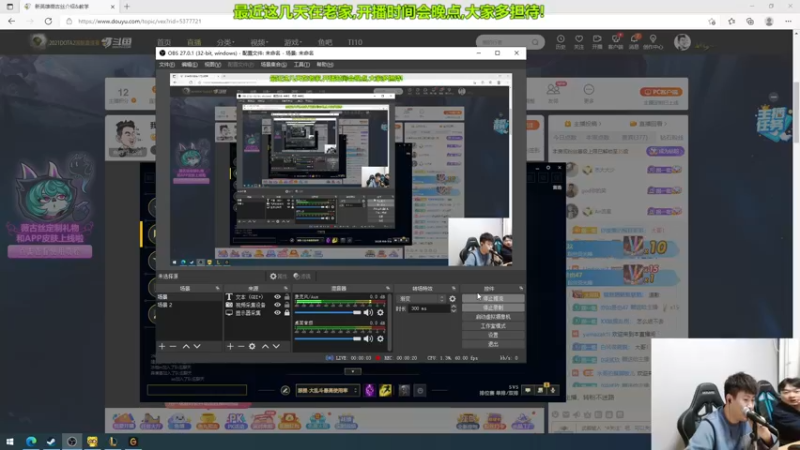Click 停止录制 stop recording button
The height and width of the screenshot is (450, 800).
(493, 307)
